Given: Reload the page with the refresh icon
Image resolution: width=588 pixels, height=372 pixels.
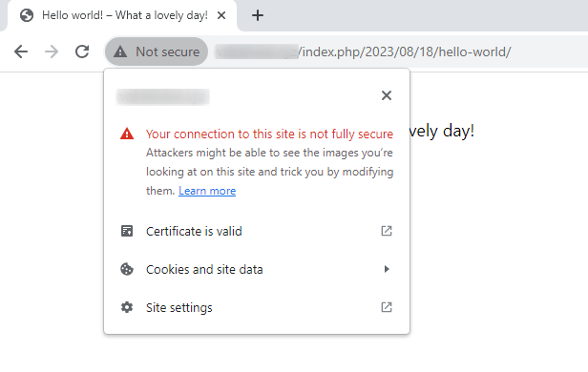Looking at the screenshot, I should [x=82, y=52].
